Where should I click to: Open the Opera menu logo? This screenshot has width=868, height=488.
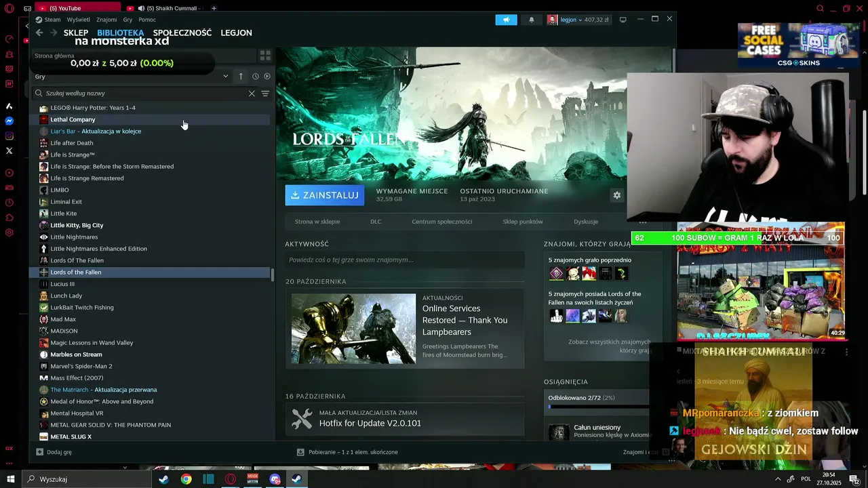pos(9,9)
